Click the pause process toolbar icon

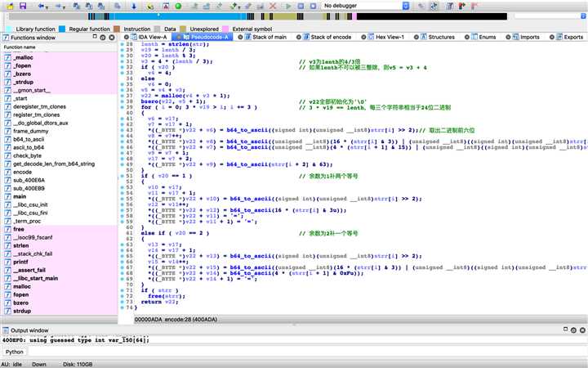point(301,6)
